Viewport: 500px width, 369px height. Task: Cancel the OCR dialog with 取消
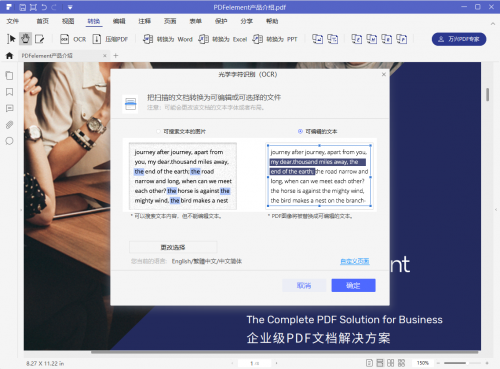(304, 285)
